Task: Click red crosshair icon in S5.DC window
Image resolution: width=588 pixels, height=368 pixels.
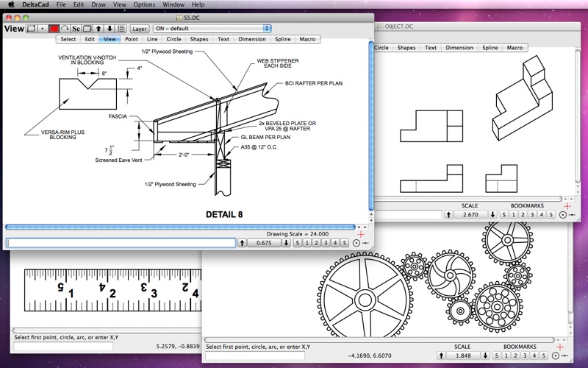Action: [x=362, y=233]
